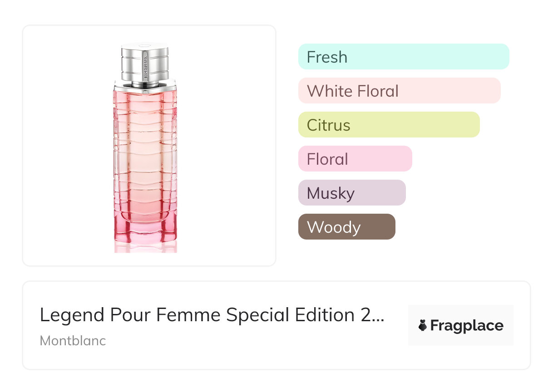The width and height of the screenshot is (553, 392).
Task: Click the engraved lettering on the cap
Action: pyautogui.click(x=145, y=68)
